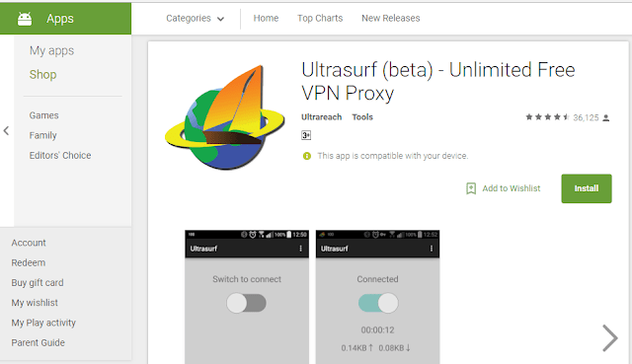632x364 pixels.
Task: Open the Family section
Action: coord(42,136)
